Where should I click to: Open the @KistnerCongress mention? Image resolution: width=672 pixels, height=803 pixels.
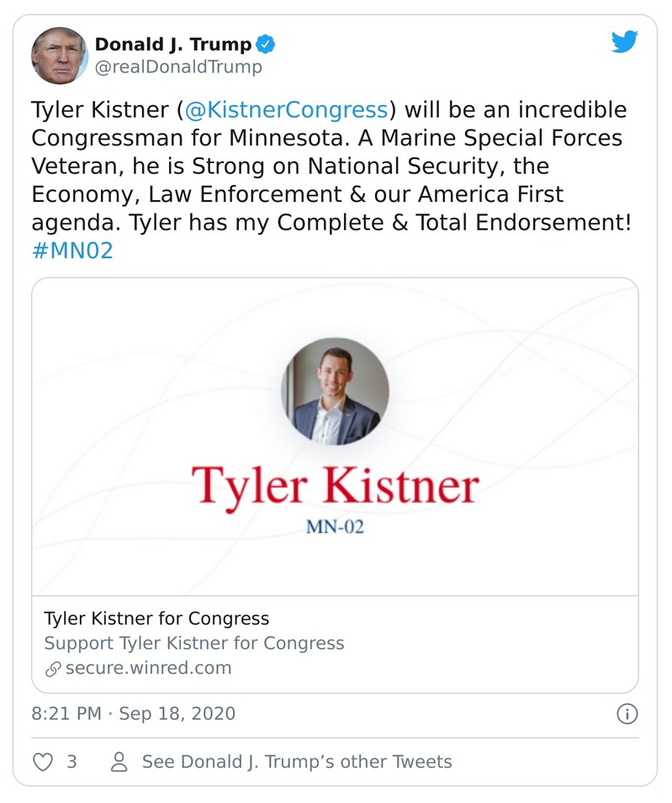(x=284, y=110)
